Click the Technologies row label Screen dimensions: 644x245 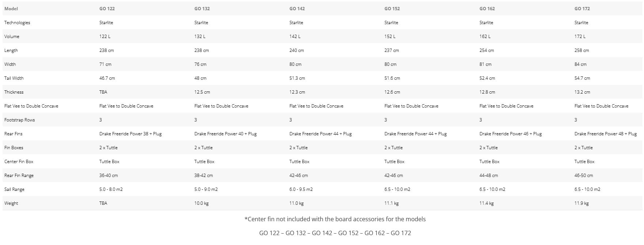coord(17,23)
